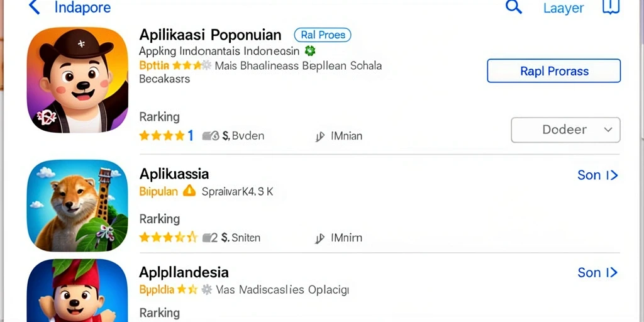The image size is (644, 322).
Task: Expand the Dodeer dropdown
Action: click(x=565, y=130)
